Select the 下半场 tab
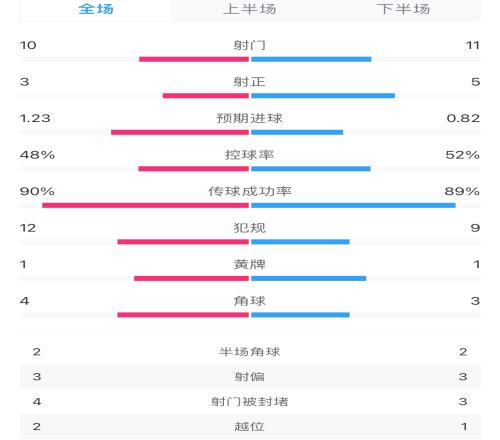 [403, 9]
